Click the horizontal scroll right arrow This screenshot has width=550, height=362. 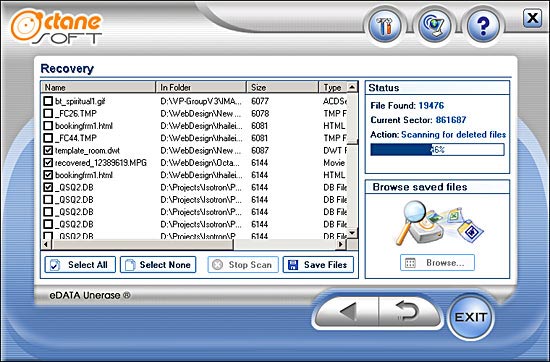click(341, 244)
